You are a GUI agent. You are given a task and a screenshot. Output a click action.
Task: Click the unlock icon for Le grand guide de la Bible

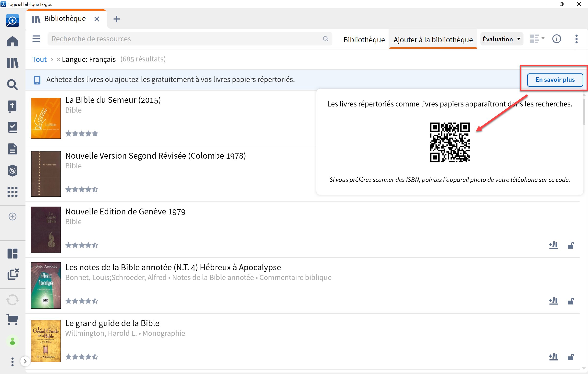571,357
